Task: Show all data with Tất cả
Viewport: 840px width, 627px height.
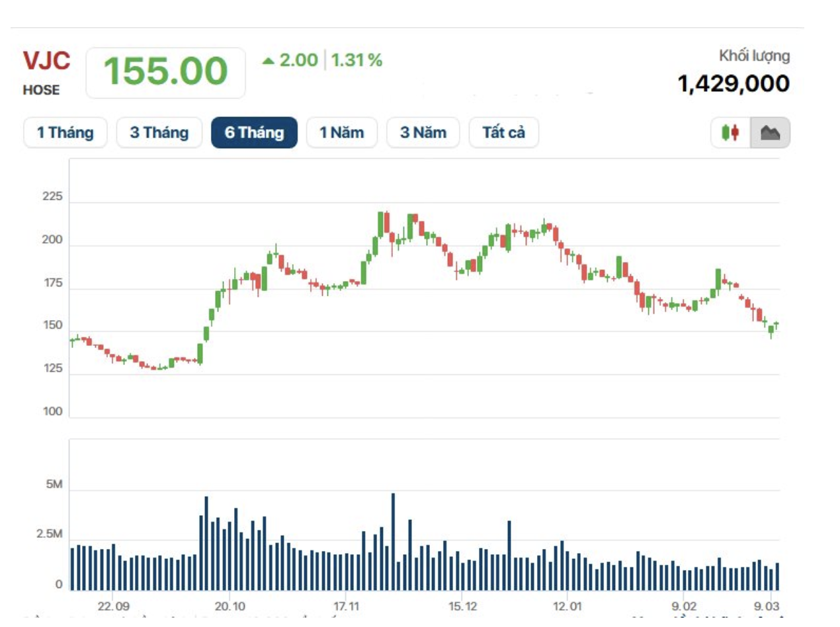Action: (503, 133)
